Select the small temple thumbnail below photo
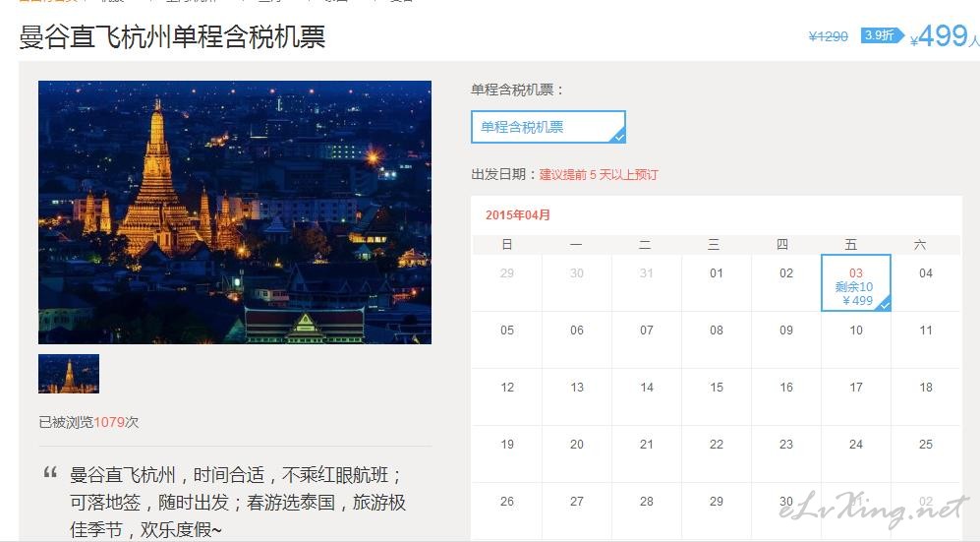Image resolution: width=980 pixels, height=542 pixels. (69, 374)
